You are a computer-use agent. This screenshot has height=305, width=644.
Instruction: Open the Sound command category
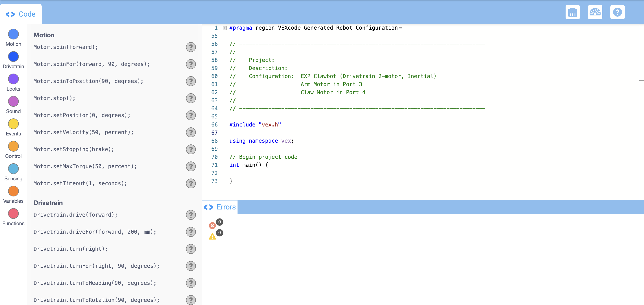(x=13, y=101)
